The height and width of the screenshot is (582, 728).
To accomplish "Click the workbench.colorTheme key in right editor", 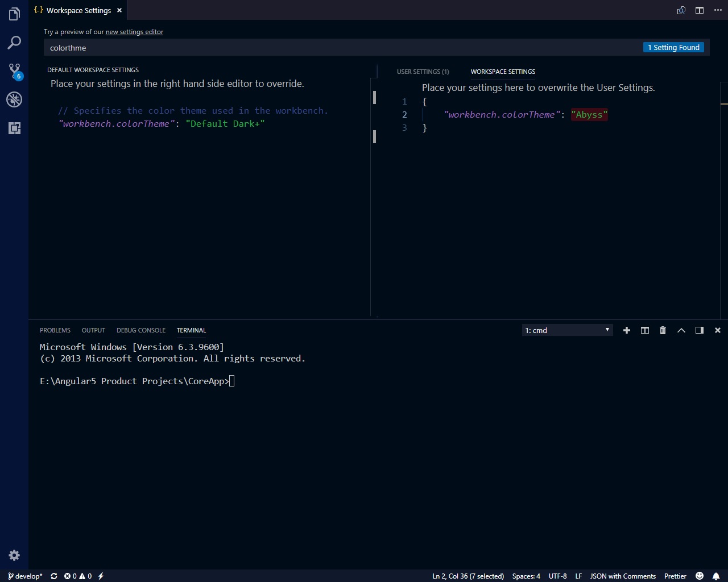I will pos(501,114).
